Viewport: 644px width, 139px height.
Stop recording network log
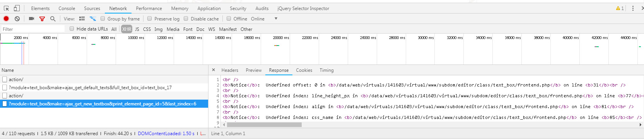tap(6, 19)
